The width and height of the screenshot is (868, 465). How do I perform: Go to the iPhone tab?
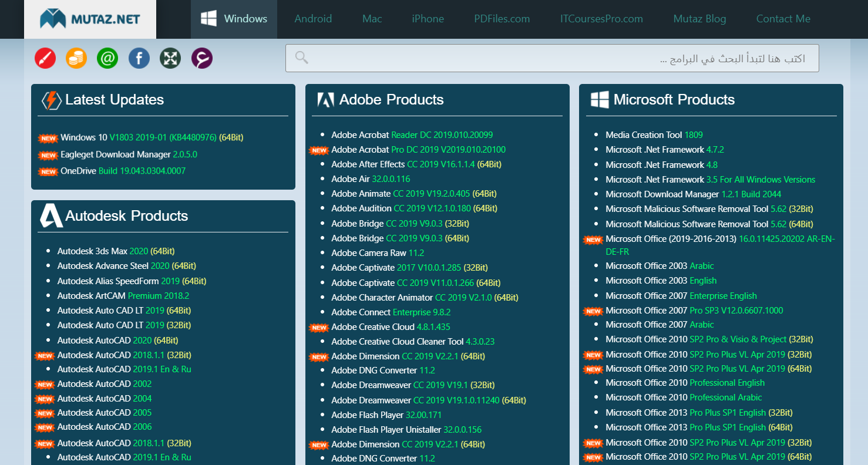[x=428, y=19]
